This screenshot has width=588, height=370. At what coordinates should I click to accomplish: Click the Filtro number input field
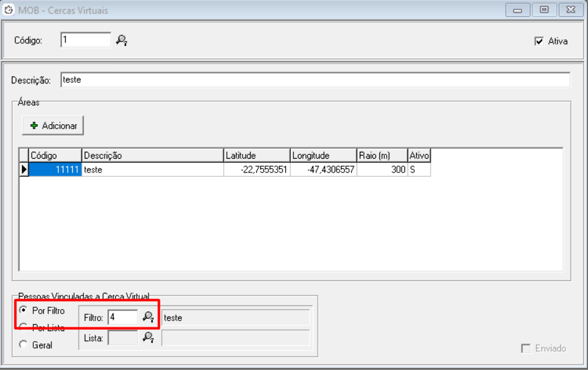click(x=122, y=317)
